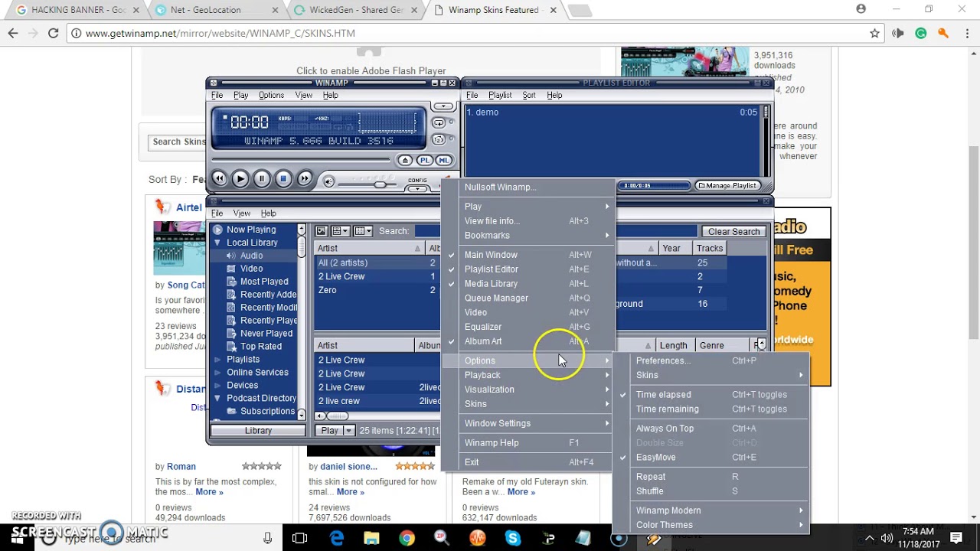The height and width of the screenshot is (551, 980).
Task: Select '1. demo' track in Playlist Editor
Action: (612, 112)
